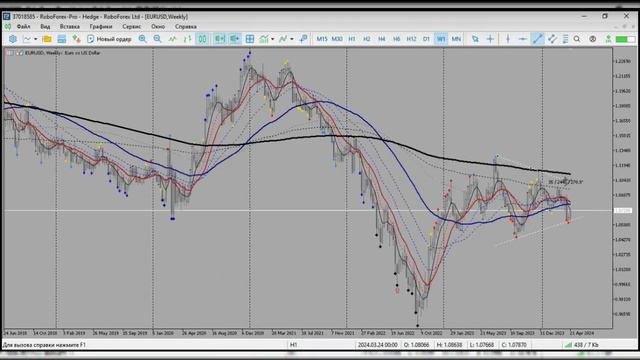The height and width of the screenshot is (360, 640).
Task: Toggle the active W1 timeframe
Action: 441,39
